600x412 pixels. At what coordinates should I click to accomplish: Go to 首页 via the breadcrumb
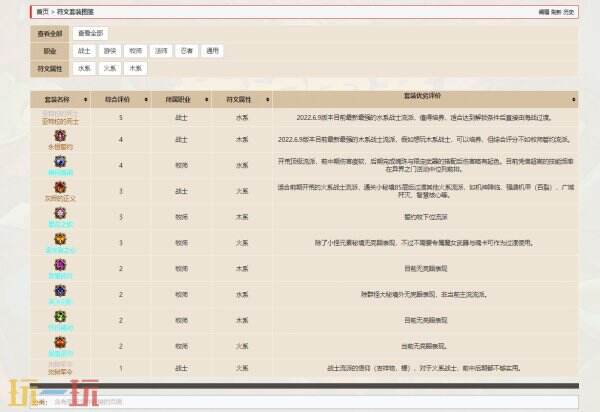tap(42, 12)
